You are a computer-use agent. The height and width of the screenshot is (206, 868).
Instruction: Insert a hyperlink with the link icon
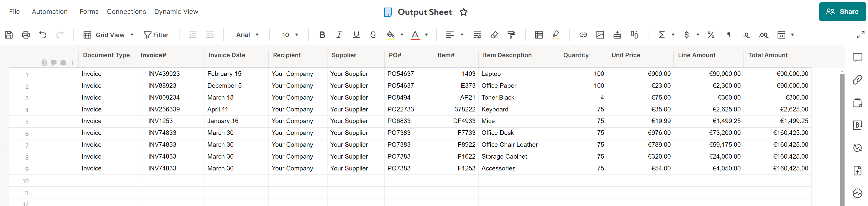click(x=583, y=35)
